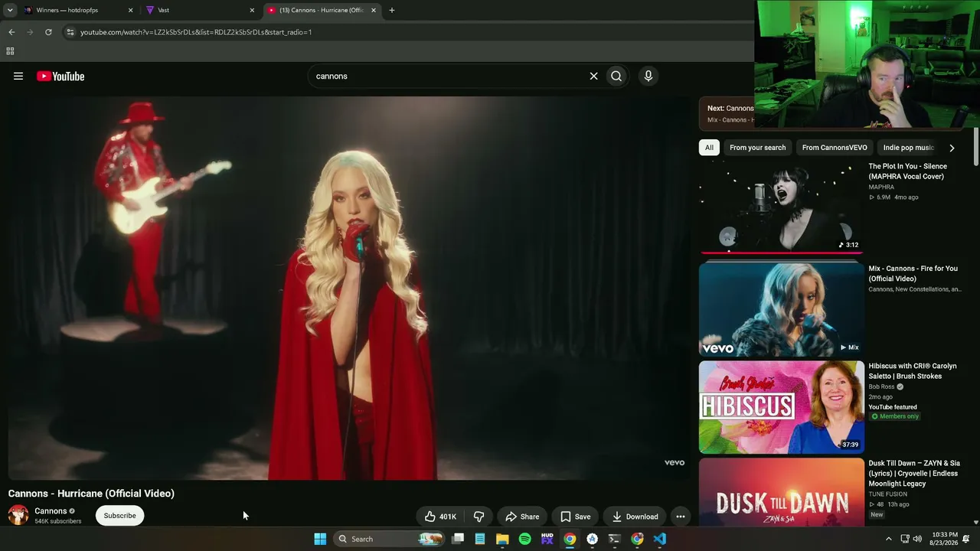Close the Winners — hotdropfps tab
The width and height of the screenshot is (980, 551).
tap(130, 10)
